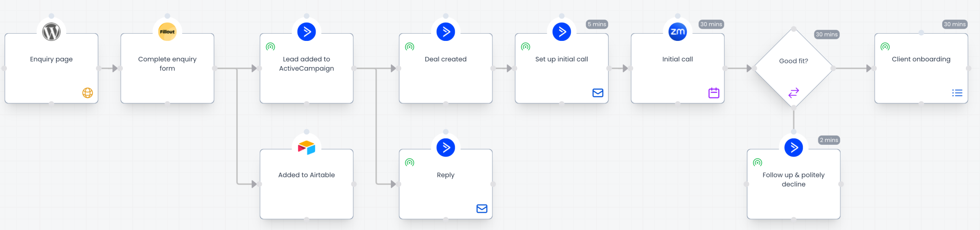The width and height of the screenshot is (980, 230).
Task: Click the Zoom logo on Initial call
Action: (677, 32)
